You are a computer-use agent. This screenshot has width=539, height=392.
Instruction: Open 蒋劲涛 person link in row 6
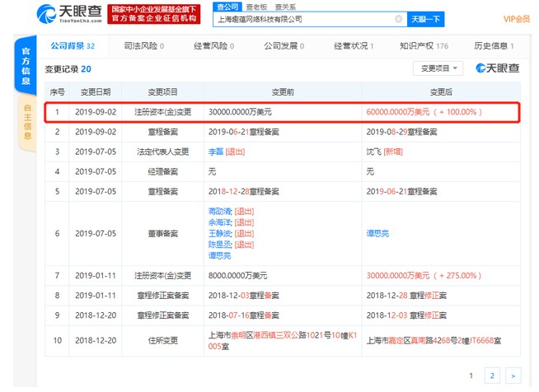point(220,212)
